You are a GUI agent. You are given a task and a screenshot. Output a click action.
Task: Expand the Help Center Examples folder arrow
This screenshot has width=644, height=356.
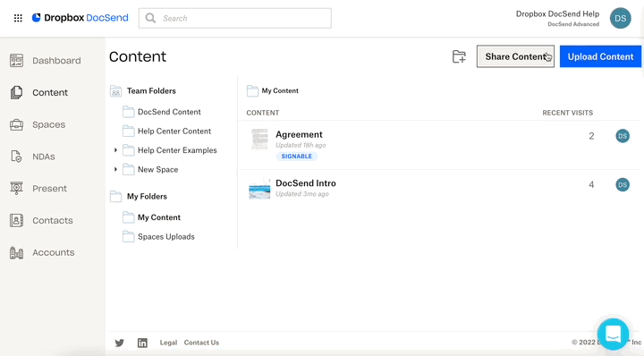tap(115, 150)
